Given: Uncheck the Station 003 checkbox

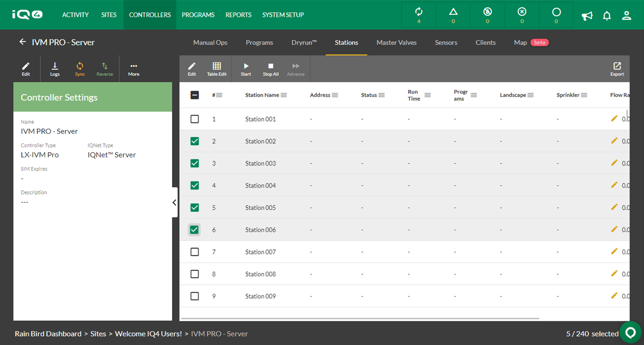Looking at the screenshot, I should click(x=195, y=163).
